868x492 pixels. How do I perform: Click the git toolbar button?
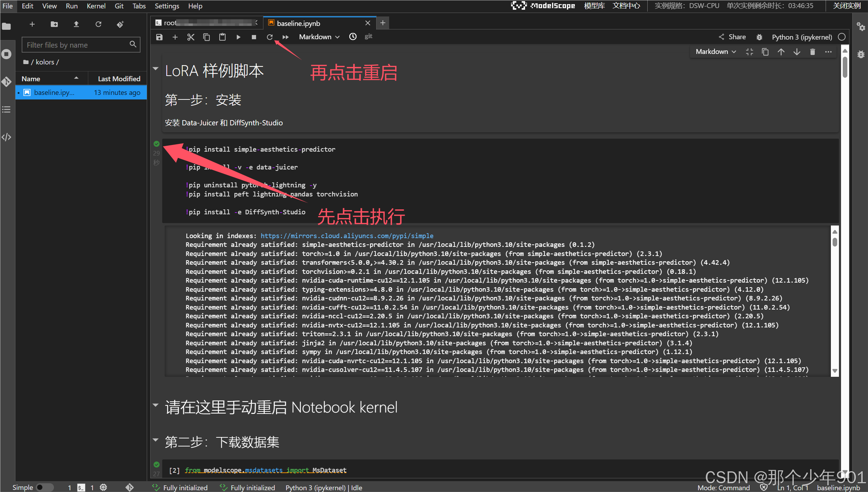point(368,36)
